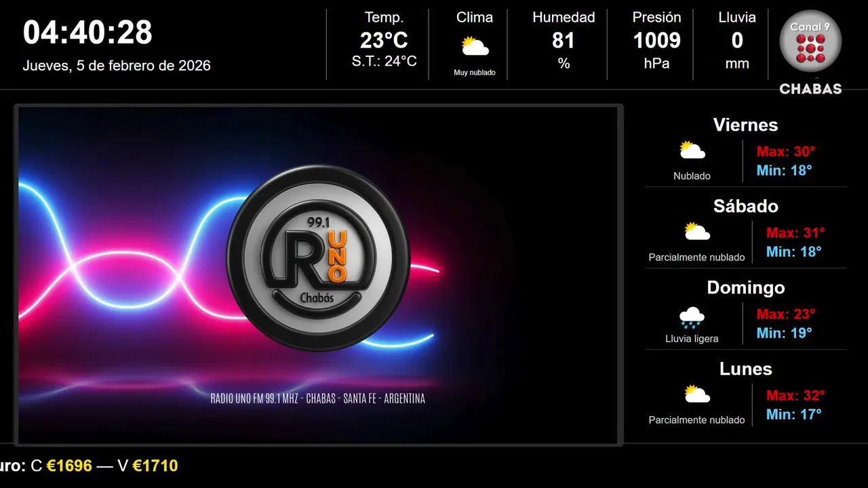Click Domingo light rain icon

692,317
